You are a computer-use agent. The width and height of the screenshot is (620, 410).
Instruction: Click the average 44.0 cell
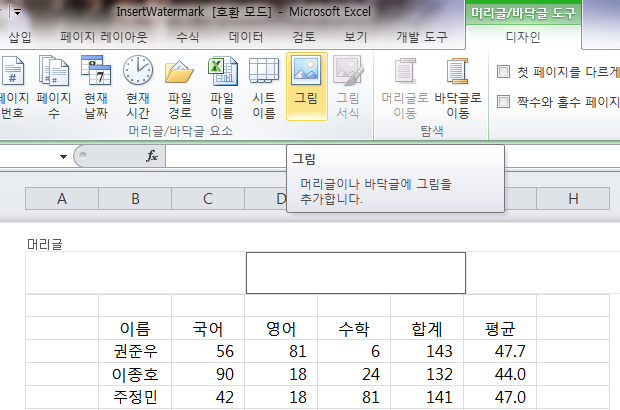500,374
